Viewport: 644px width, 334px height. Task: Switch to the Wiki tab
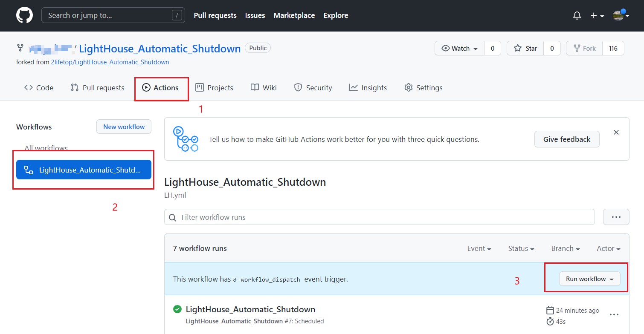click(264, 88)
